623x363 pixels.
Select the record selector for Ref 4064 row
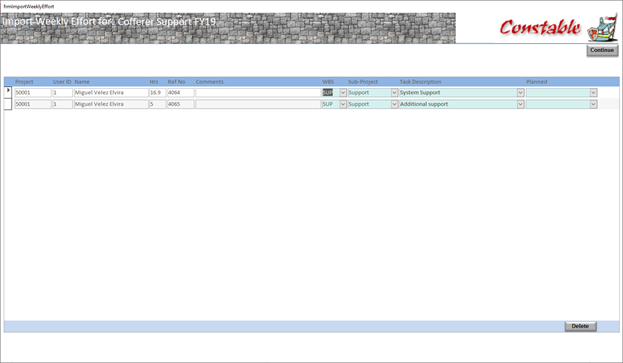click(x=8, y=92)
